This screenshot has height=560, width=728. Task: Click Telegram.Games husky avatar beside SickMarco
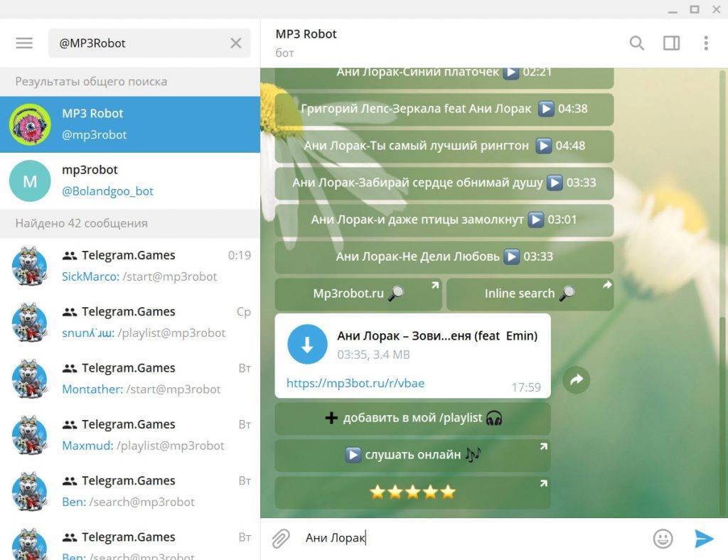tap(29, 266)
